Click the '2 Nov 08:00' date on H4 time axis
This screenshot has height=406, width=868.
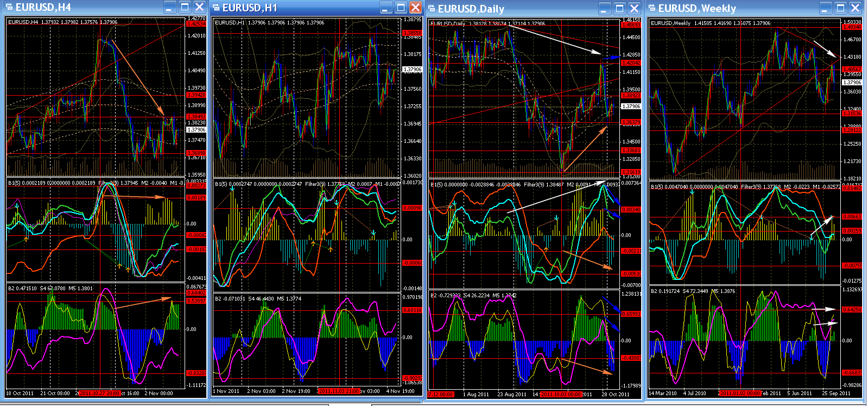(x=159, y=393)
